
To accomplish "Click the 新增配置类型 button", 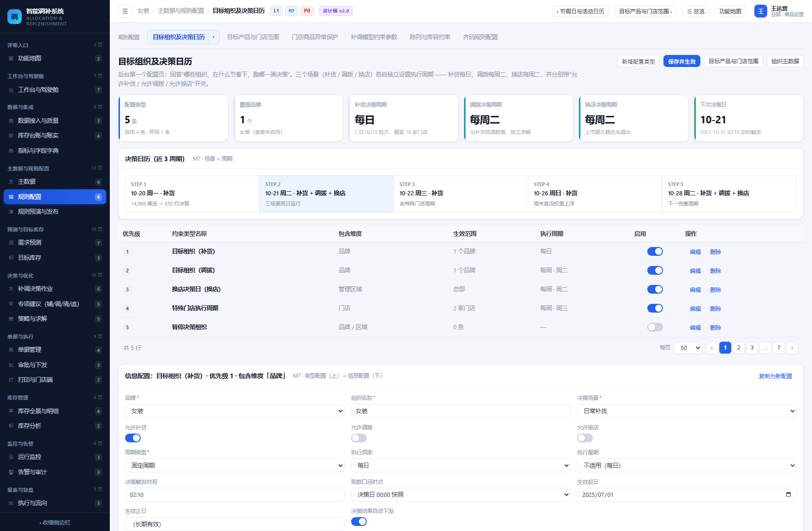I will click(639, 61).
